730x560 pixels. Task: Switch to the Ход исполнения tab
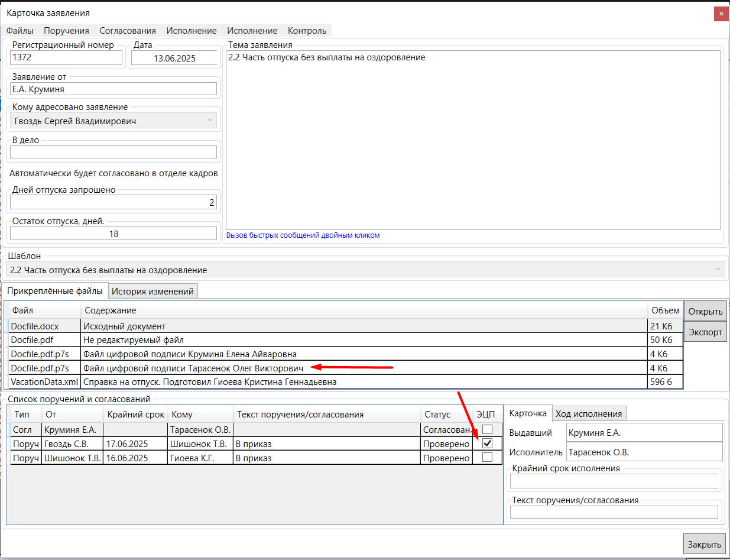pyautogui.click(x=589, y=414)
